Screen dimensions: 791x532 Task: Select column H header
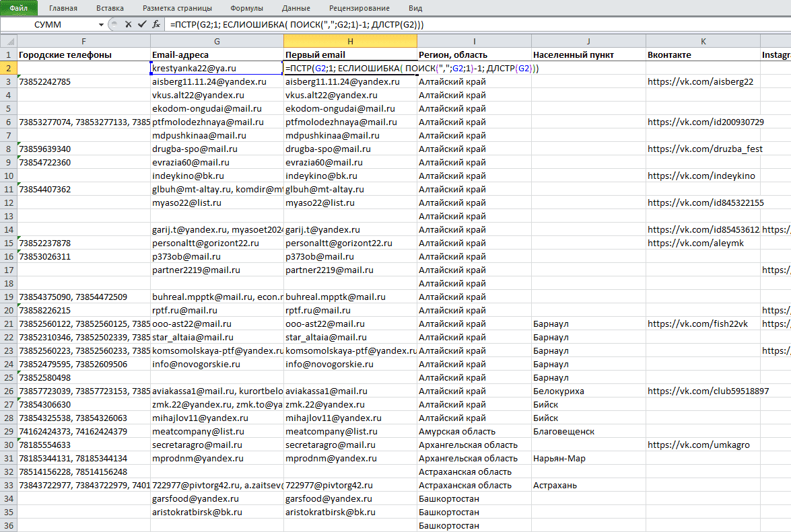pos(350,41)
